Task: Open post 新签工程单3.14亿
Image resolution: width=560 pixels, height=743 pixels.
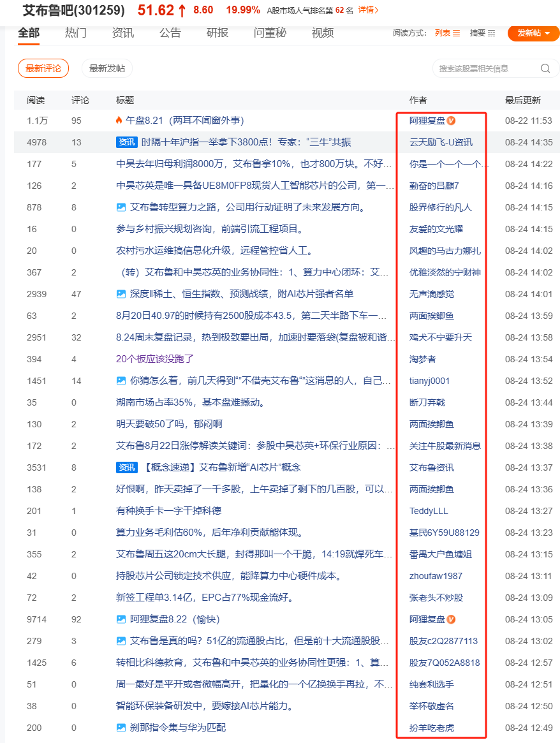Action: click(205, 598)
